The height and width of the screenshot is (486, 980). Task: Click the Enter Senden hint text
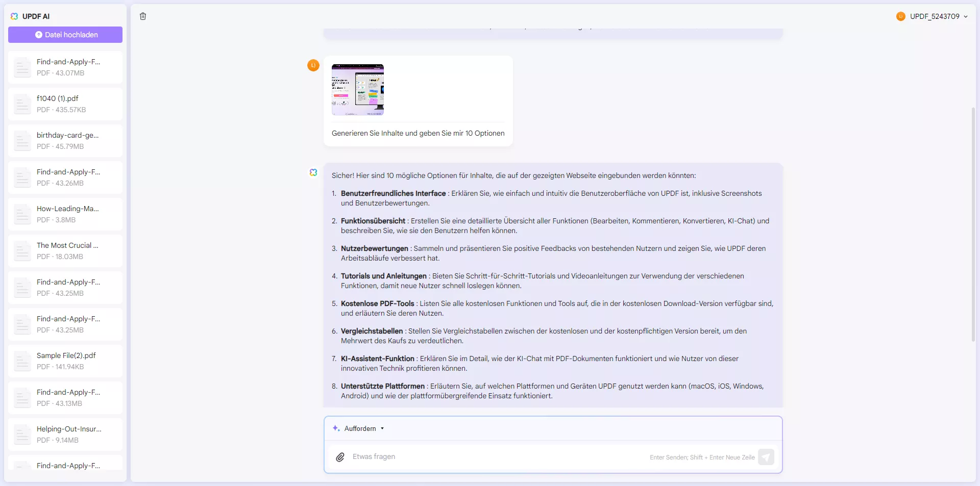(x=702, y=457)
